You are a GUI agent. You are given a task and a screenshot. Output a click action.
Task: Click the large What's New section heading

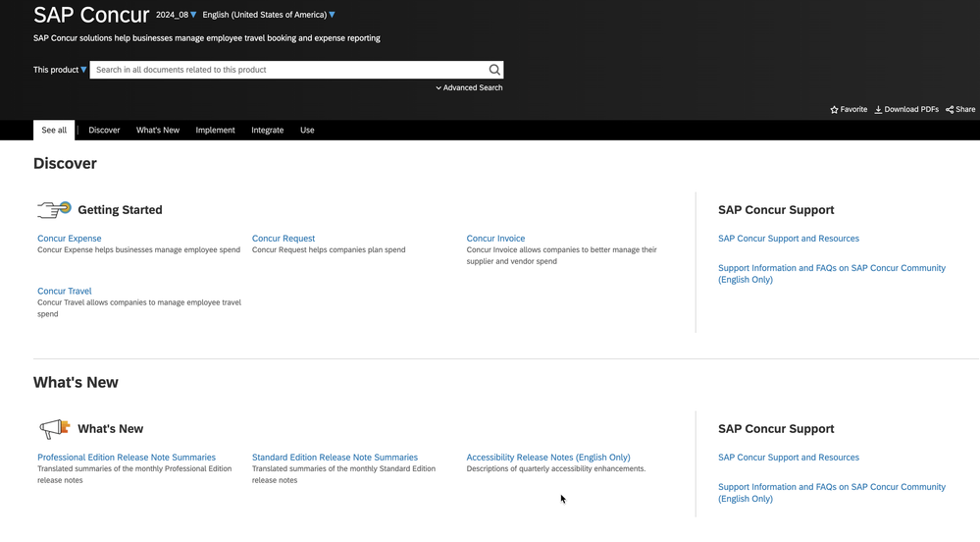76,382
